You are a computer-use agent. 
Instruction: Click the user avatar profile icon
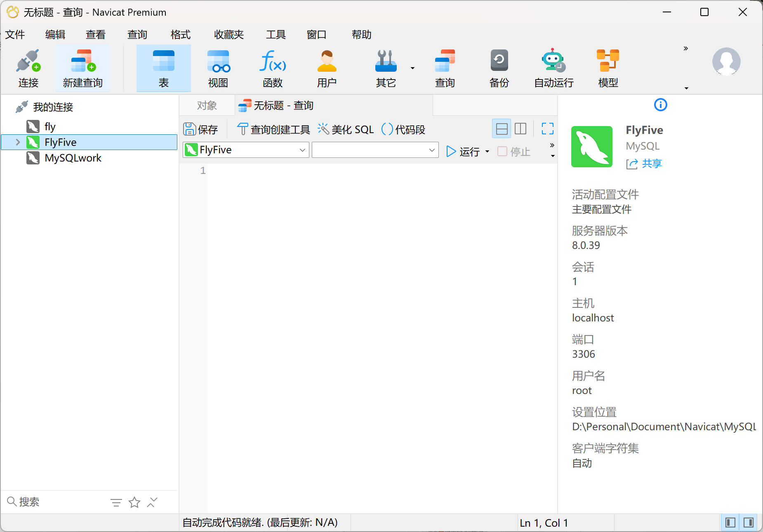click(x=726, y=62)
